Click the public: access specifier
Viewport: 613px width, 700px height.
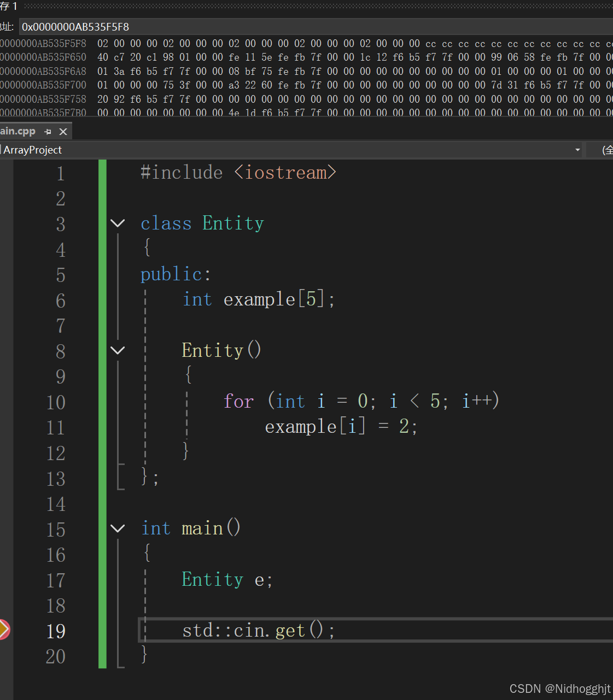coord(176,274)
